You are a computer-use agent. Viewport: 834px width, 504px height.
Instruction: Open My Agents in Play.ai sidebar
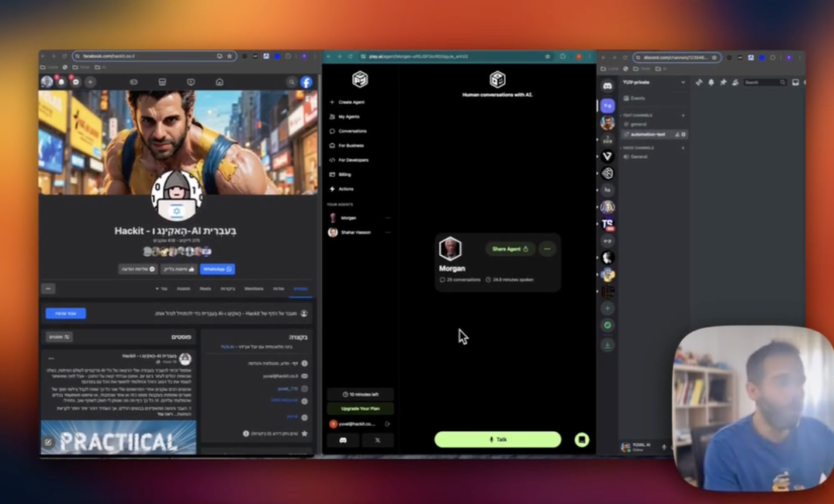point(344,116)
